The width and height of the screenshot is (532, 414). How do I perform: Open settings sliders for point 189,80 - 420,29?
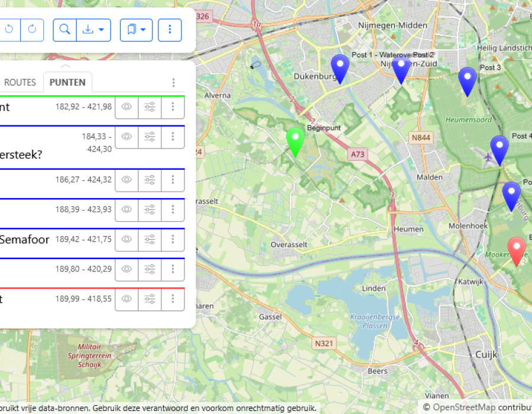click(x=150, y=269)
